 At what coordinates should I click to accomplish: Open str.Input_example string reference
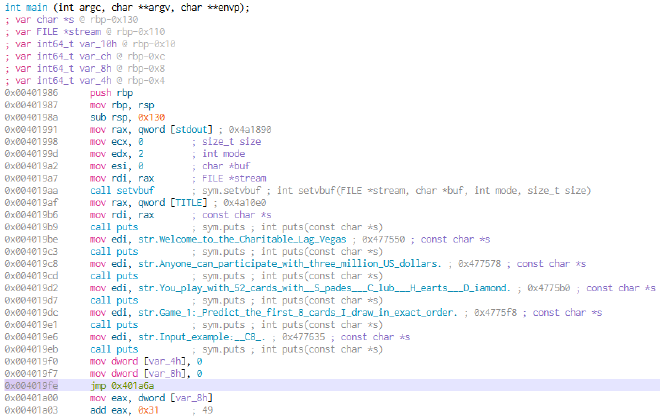pos(202,337)
